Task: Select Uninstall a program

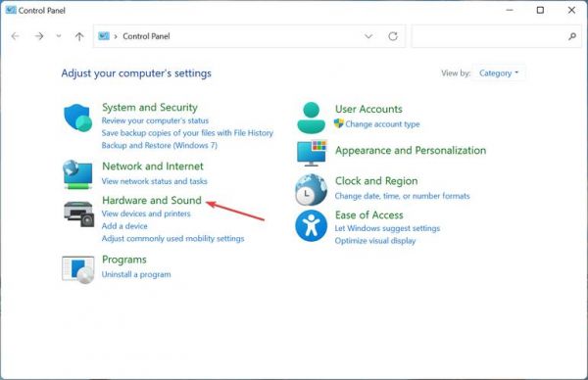Action: tap(136, 274)
